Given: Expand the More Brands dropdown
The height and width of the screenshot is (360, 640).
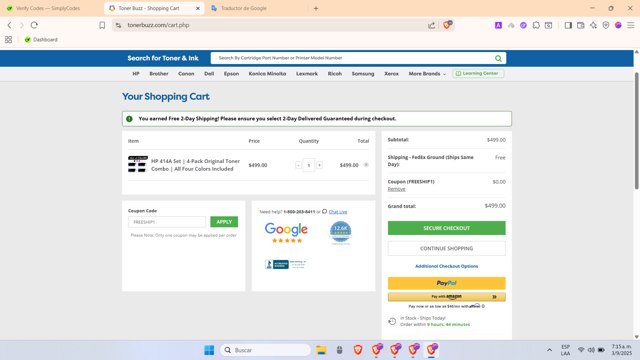Looking at the screenshot, I should [427, 74].
